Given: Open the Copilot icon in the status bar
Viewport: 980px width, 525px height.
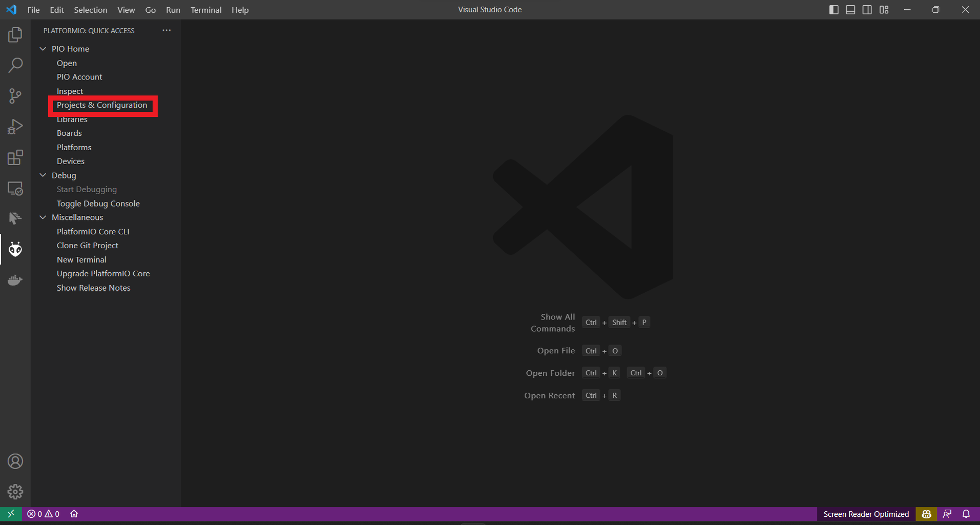Looking at the screenshot, I should [925, 513].
